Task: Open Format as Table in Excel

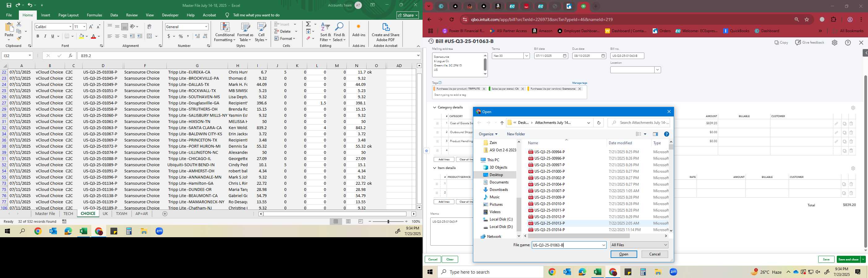Action: (x=245, y=32)
